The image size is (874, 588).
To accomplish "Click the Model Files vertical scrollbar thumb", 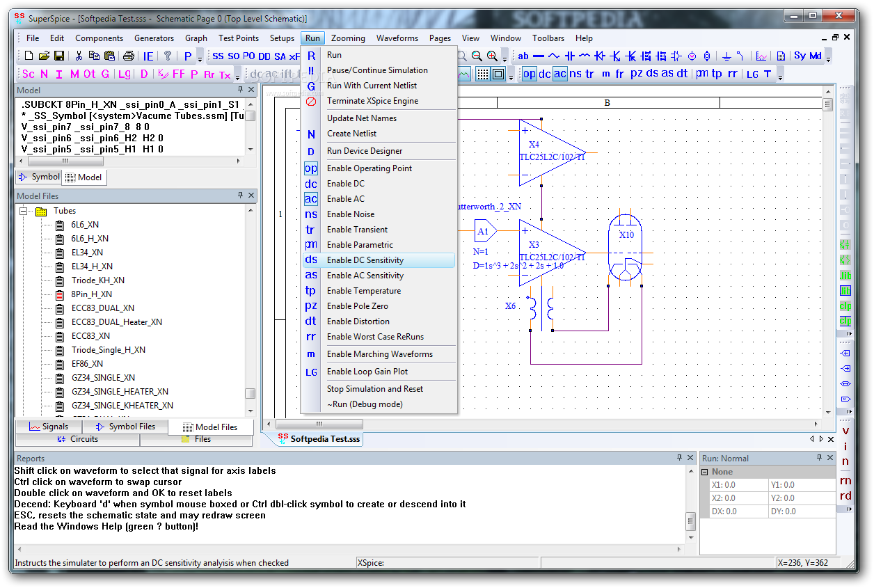I will coord(250,393).
